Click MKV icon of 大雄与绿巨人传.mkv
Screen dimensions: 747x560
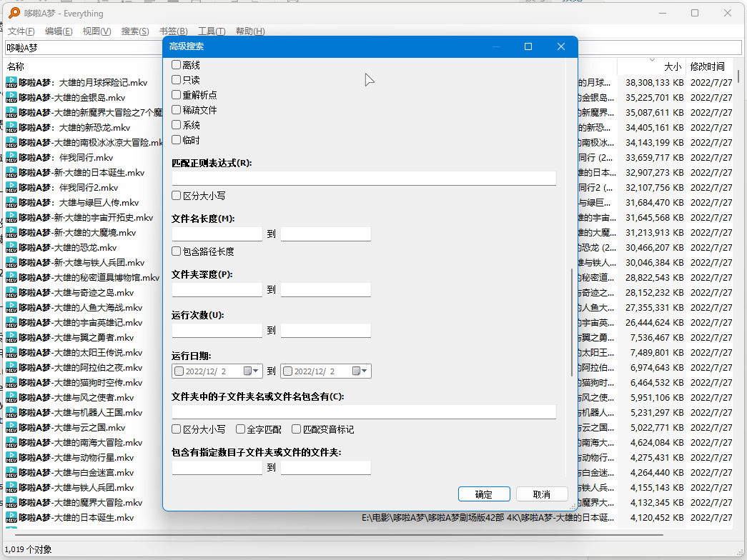(11, 202)
